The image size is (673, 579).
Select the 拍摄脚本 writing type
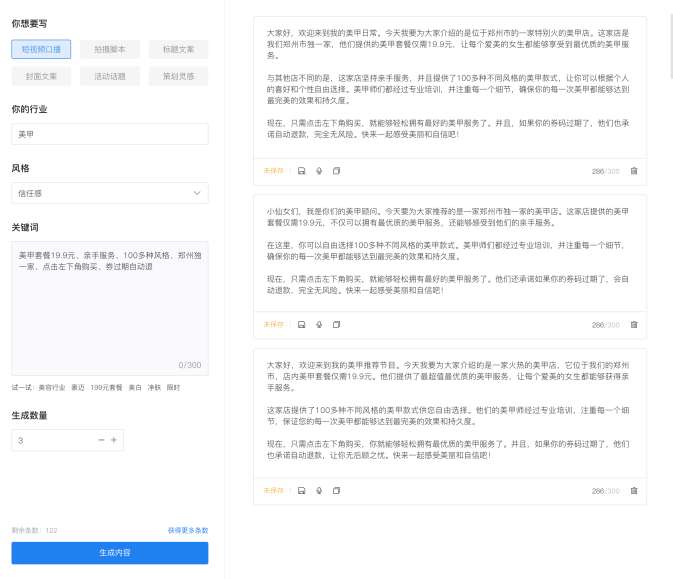pos(110,49)
